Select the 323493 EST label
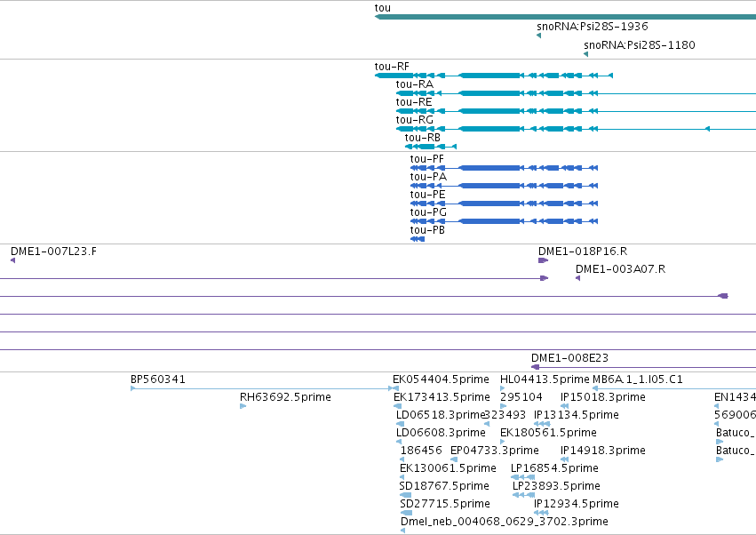Screen dimensions: 756x535 505,415
